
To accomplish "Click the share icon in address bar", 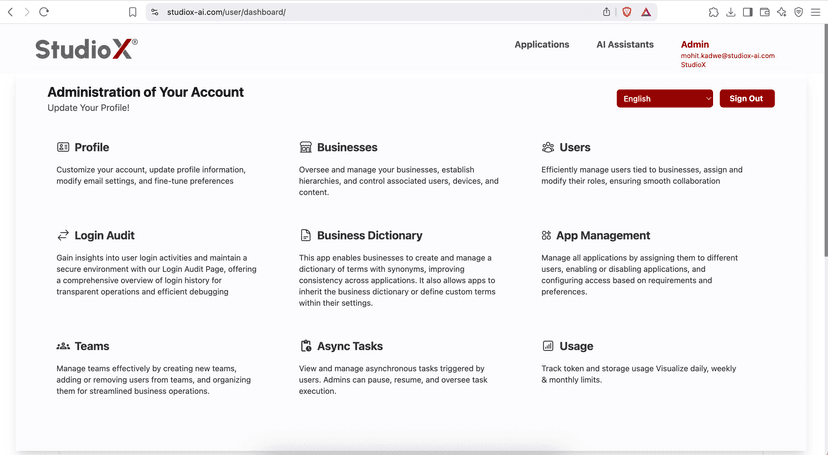I will (x=606, y=12).
